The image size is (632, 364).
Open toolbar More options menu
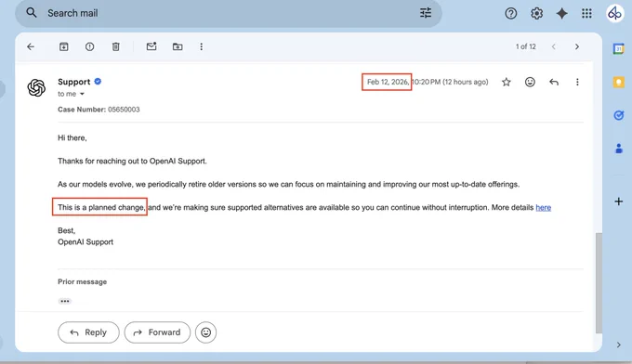click(201, 46)
